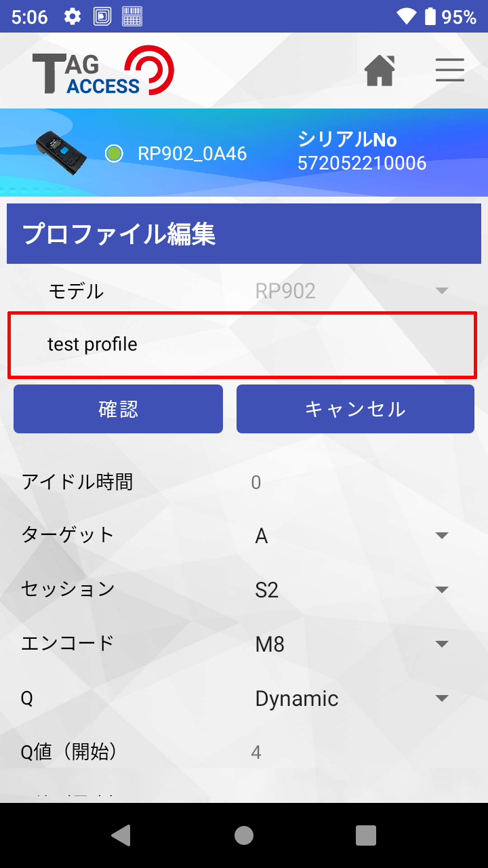Edit the test profile name field

[243, 345]
